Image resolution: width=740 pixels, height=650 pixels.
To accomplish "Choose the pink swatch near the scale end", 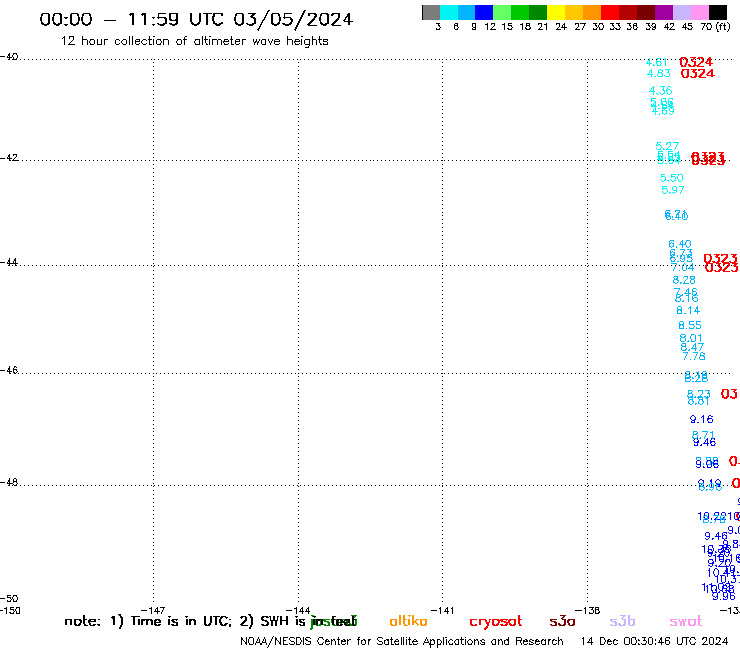I will tap(699, 12).
